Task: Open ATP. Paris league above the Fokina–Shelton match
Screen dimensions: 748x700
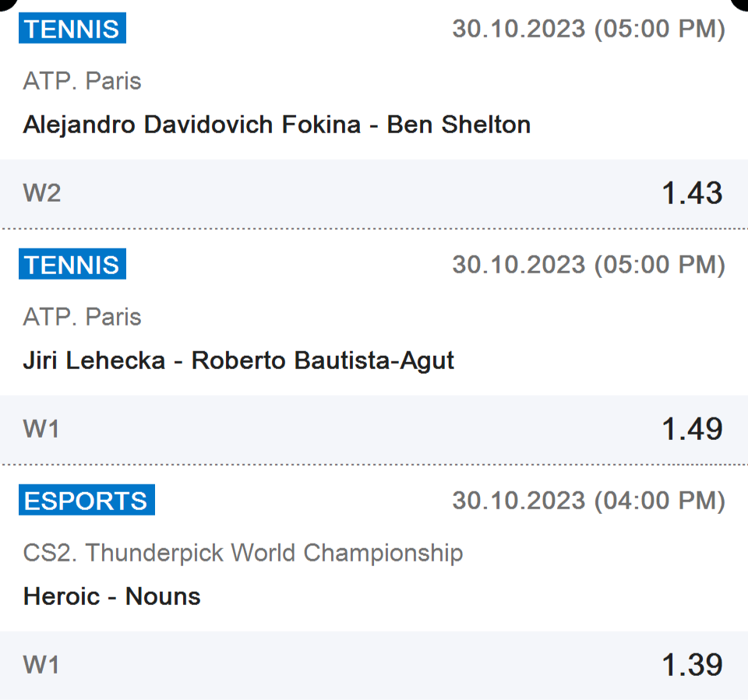Action: pos(82,81)
